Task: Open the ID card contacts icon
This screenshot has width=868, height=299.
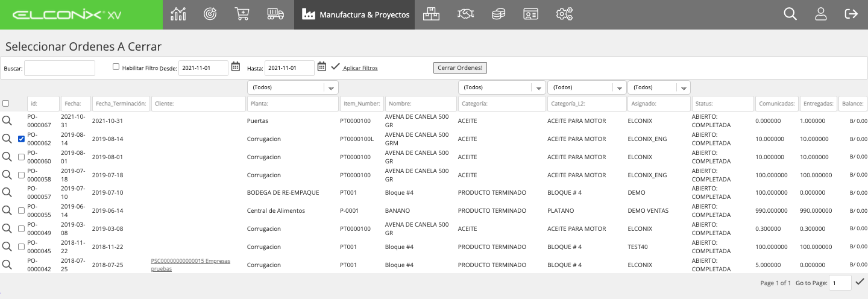Action: pos(530,14)
